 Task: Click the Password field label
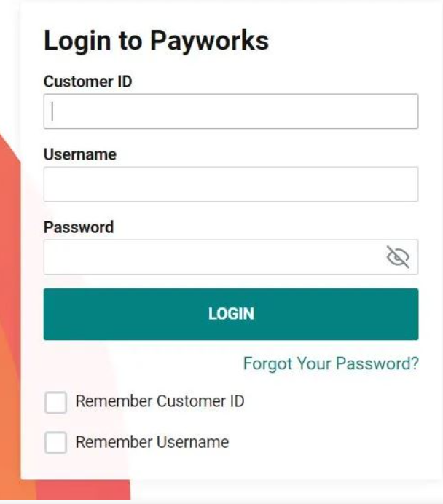point(79,227)
